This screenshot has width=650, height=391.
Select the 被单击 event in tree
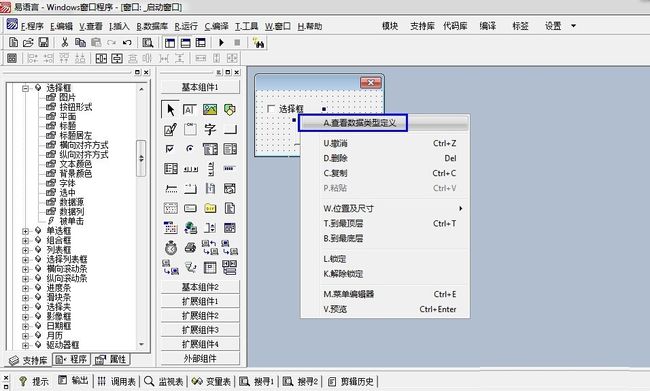[71, 221]
